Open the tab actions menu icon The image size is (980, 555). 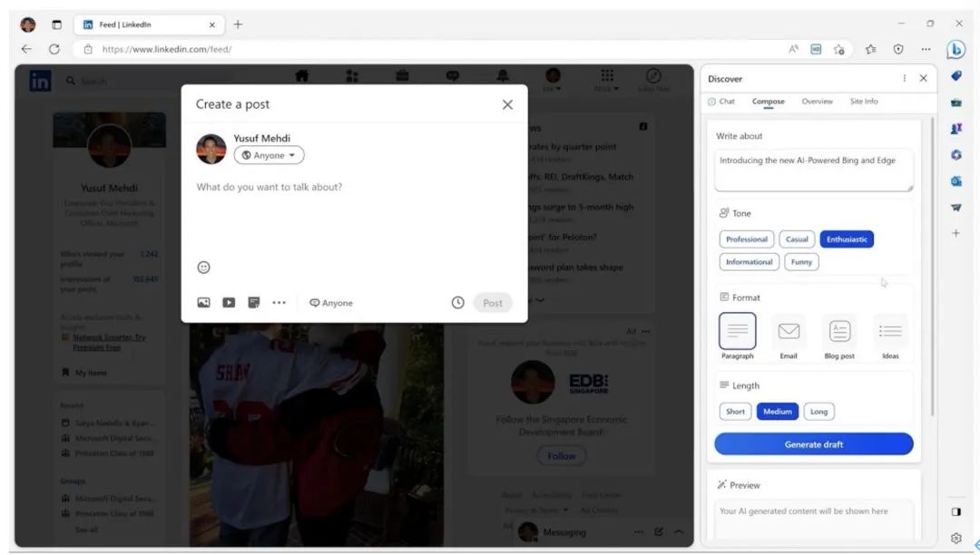click(57, 24)
